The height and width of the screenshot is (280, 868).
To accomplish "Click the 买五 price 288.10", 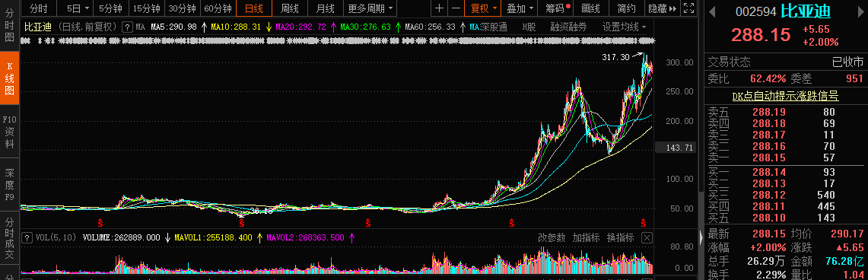I will coord(768,218).
